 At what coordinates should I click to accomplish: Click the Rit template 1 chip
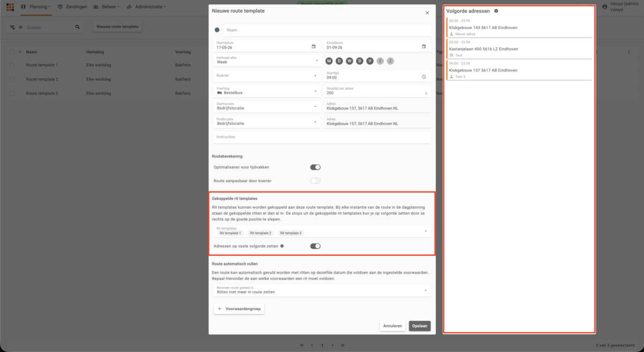(230, 233)
